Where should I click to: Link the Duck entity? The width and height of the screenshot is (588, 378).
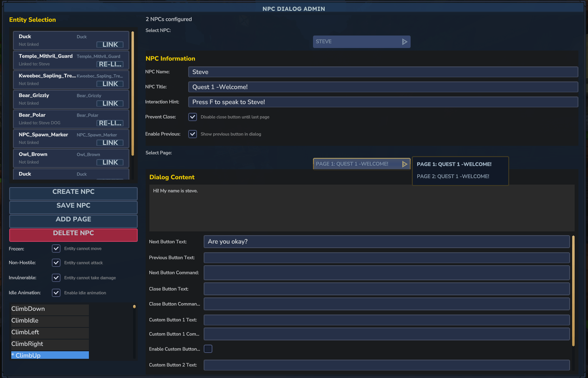click(x=110, y=44)
